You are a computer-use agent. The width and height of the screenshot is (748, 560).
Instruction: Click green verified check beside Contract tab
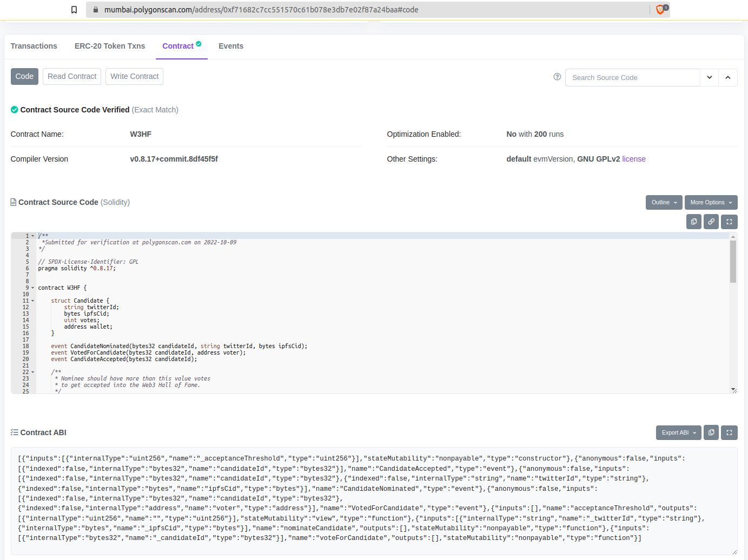tap(198, 44)
